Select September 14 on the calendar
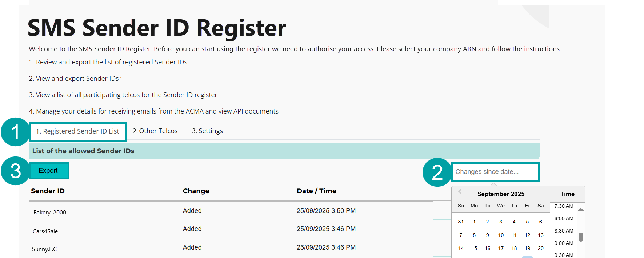 tap(461, 248)
